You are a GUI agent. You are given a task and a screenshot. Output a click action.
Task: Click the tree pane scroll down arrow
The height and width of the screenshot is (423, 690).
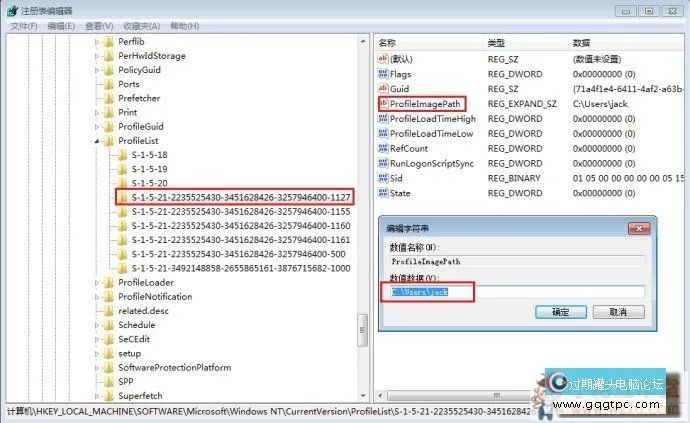click(363, 396)
